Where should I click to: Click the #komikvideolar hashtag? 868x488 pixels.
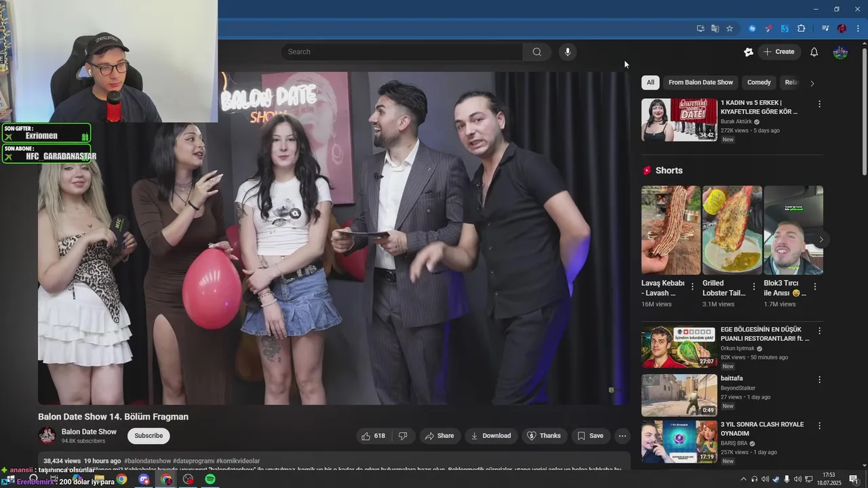[237, 461]
